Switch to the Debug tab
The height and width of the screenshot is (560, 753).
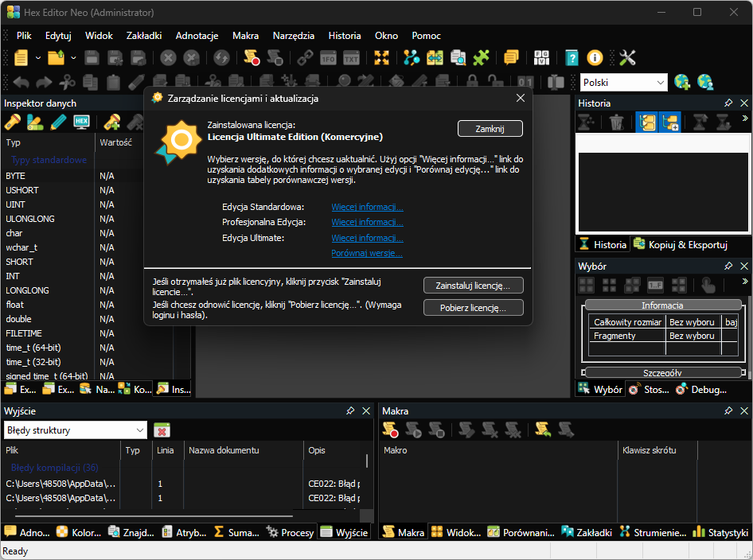[701, 389]
